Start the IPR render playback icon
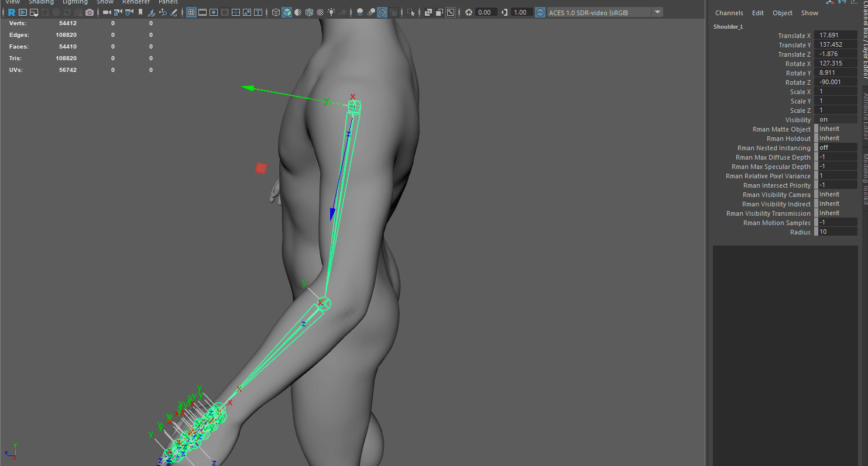Screen dimensions: 868x466 click(x=23, y=12)
